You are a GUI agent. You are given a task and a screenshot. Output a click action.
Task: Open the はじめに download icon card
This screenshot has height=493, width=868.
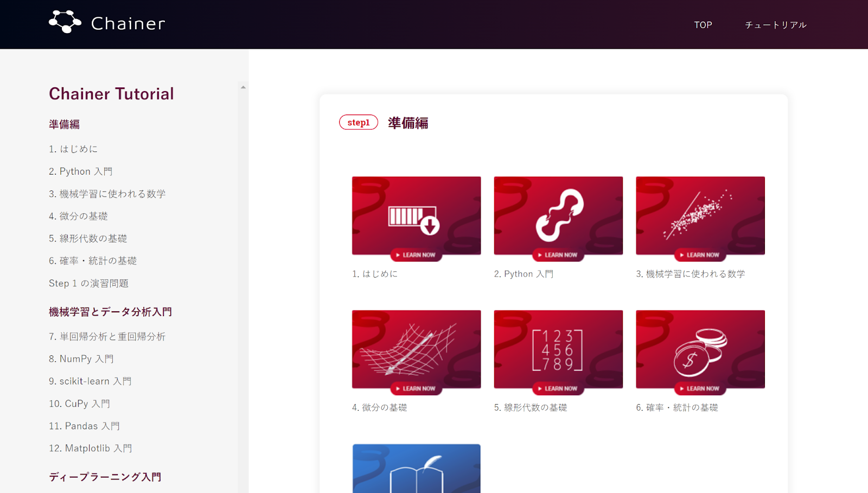[x=416, y=216]
